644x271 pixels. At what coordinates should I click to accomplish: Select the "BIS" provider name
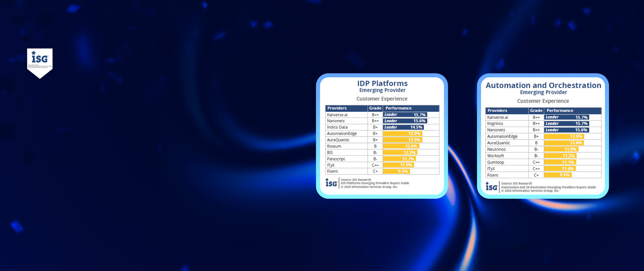click(x=330, y=153)
